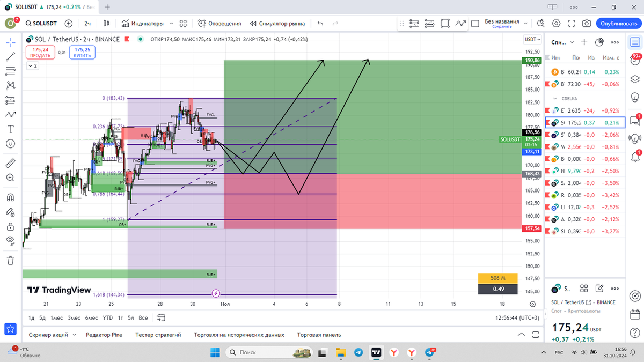This screenshot has height=362, width=644.
Task: Select watchlist row with price 60,21
Action: pyautogui.click(x=584, y=71)
